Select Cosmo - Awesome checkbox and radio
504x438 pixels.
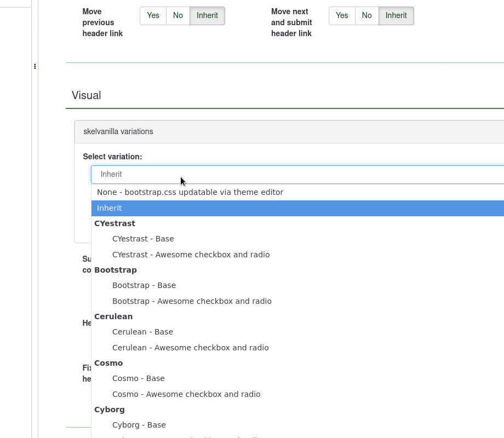(x=186, y=394)
